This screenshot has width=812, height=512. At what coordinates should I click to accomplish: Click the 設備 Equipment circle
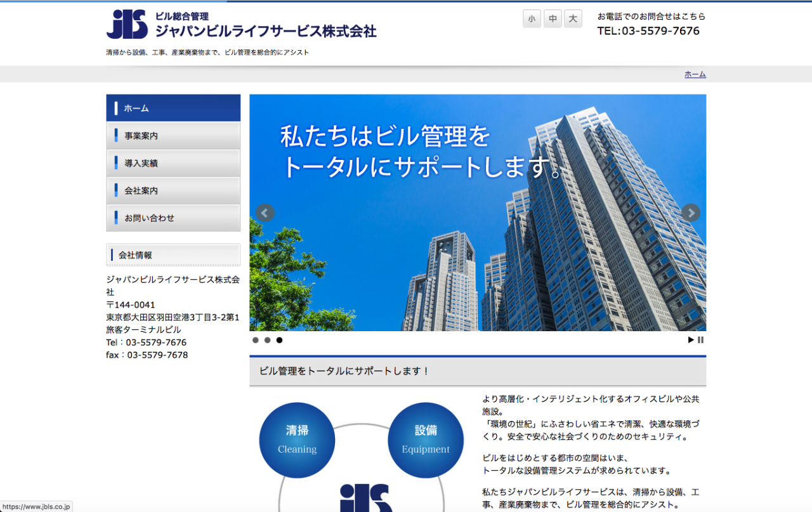pos(426,440)
